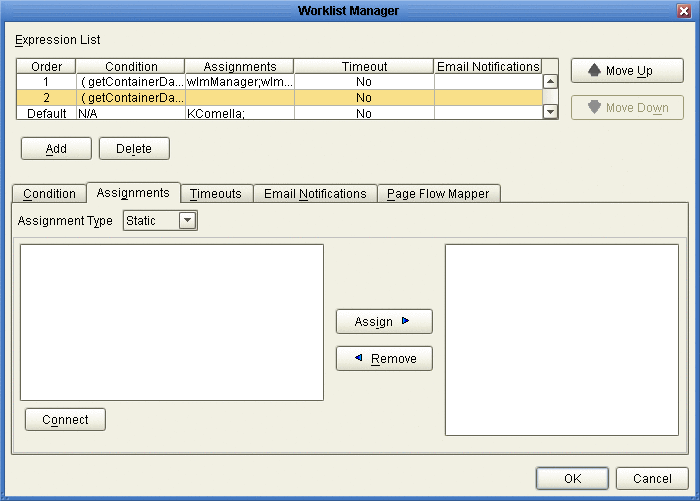
Task: Click the Connect button
Action: 65,420
